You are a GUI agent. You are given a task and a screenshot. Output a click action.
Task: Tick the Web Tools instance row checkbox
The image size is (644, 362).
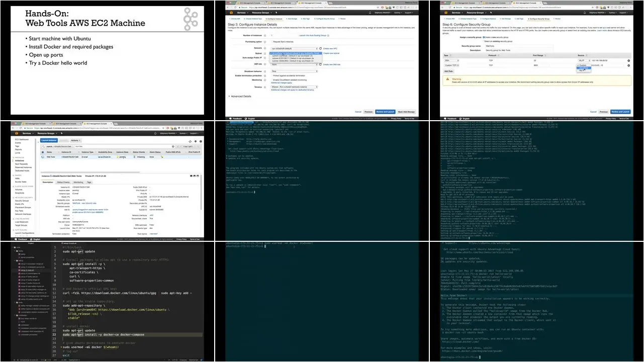[43, 157]
